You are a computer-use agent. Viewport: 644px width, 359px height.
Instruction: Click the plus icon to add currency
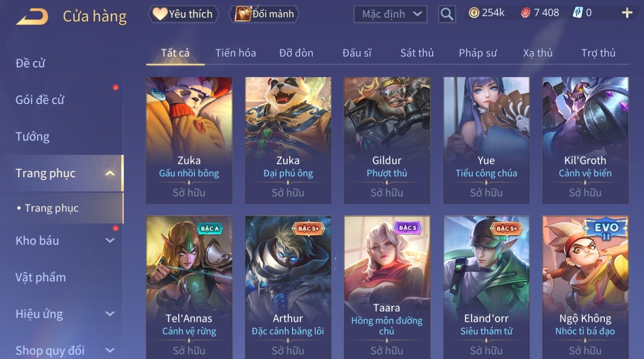coord(627,13)
